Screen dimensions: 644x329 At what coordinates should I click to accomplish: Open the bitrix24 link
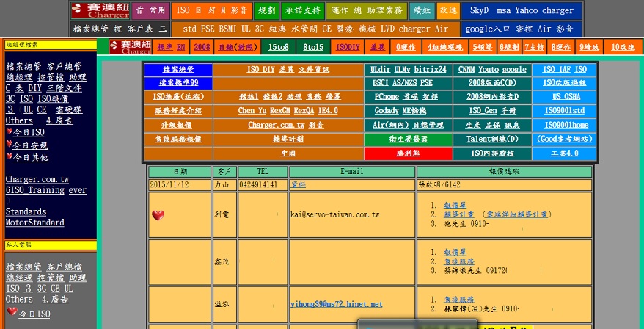pos(430,70)
